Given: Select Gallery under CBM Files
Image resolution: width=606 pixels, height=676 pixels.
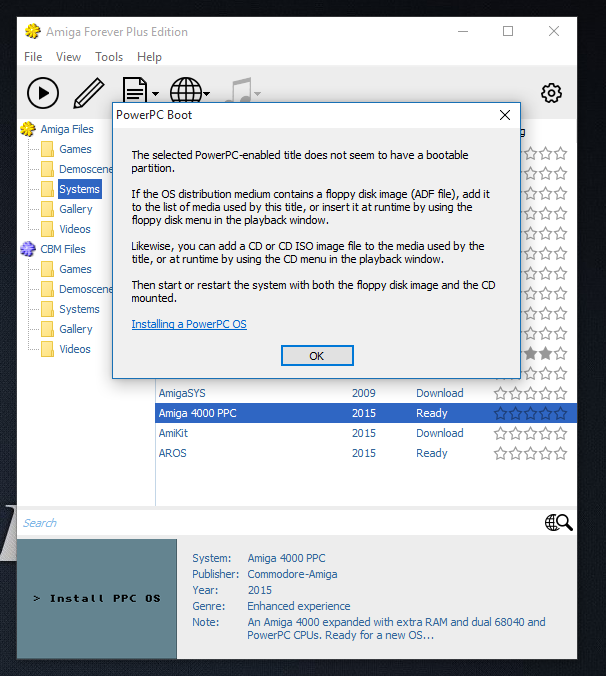Looking at the screenshot, I should [x=75, y=329].
